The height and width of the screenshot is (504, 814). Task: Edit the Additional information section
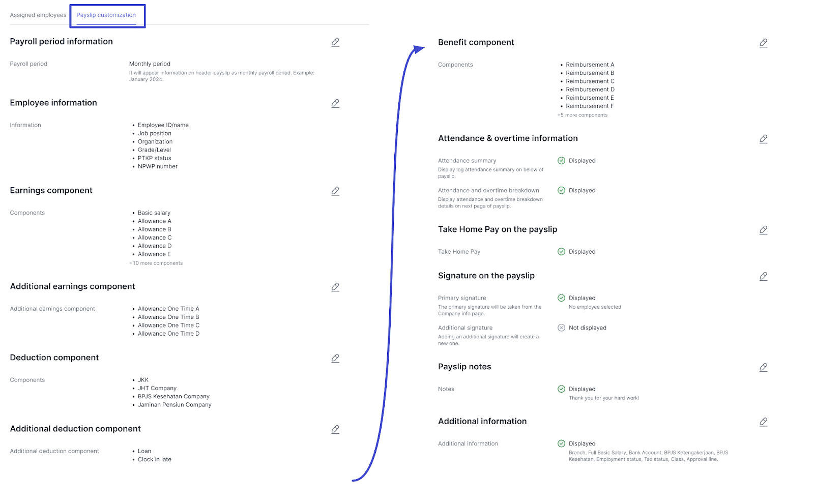[x=763, y=422]
